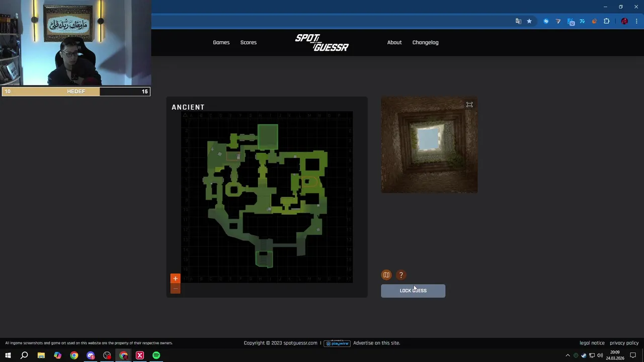This screenshot has height=362, width=644.
Task: Open the legal notice link
Action: (592, 343)
